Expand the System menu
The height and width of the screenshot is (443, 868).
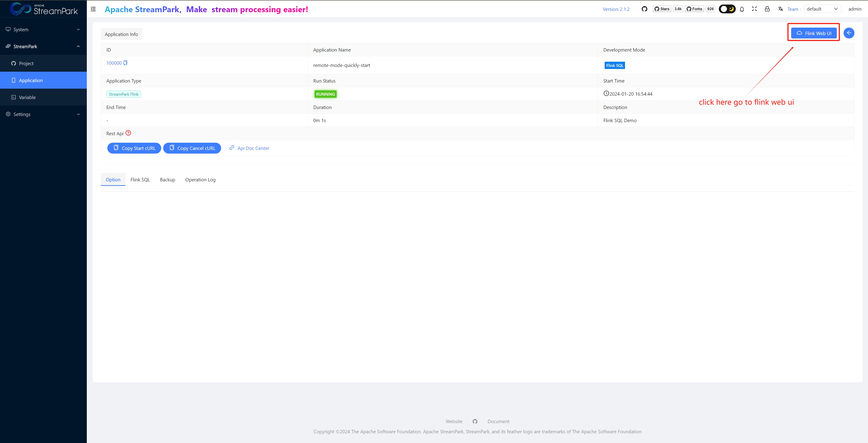pyautogui.click(x=43, y=29)
